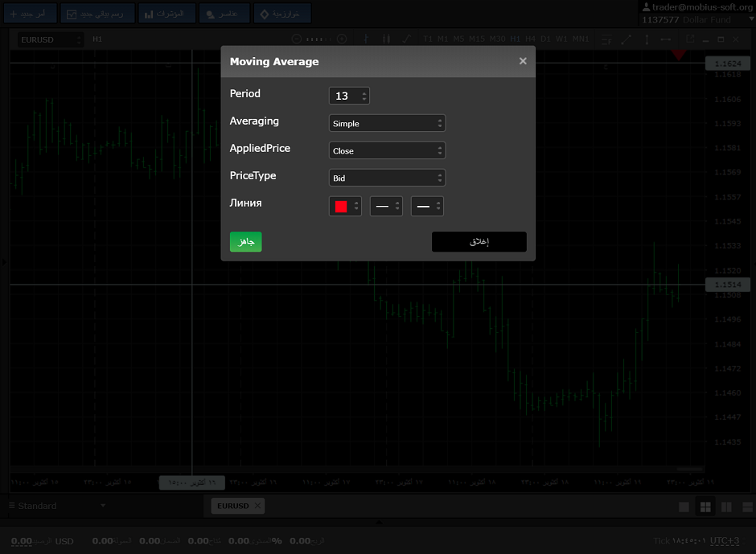Select the T1 timeframe
This screenshot has height=554, width=756.
point(428,39)
